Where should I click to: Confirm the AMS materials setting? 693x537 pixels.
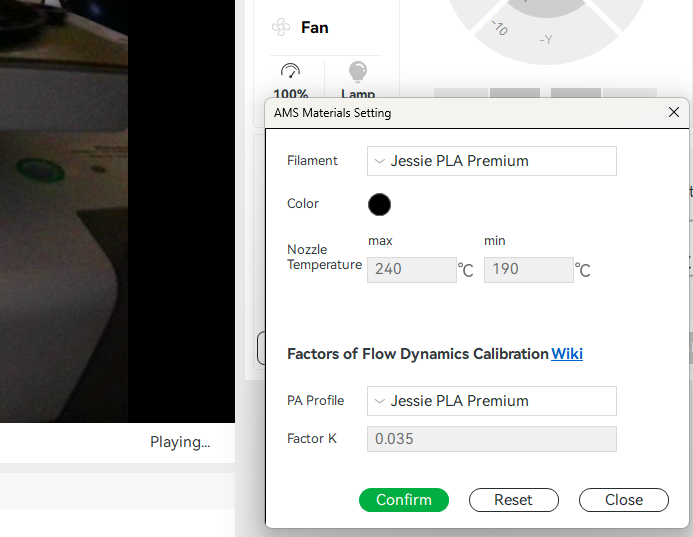pos(404,500)
